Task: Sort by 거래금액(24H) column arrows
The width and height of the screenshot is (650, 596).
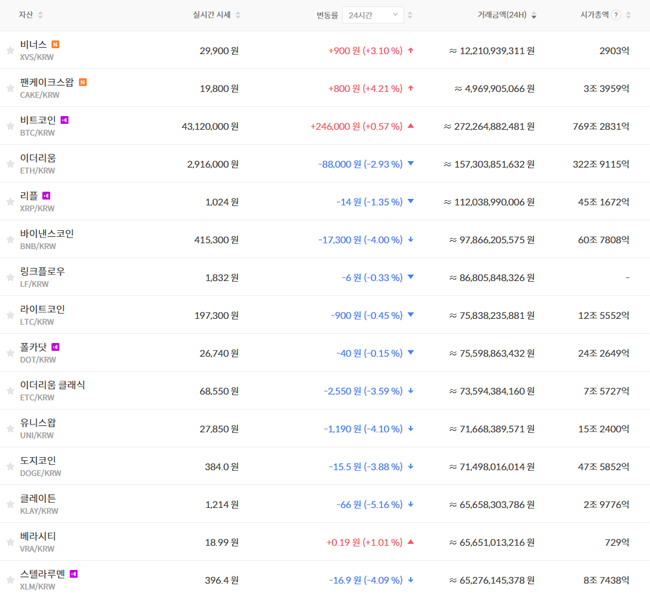Action: click(534, 15)
